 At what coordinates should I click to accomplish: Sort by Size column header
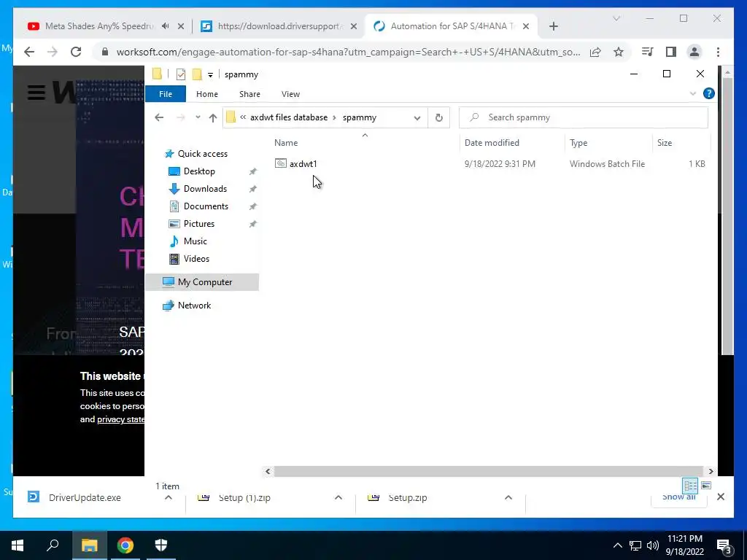[665, 143]
